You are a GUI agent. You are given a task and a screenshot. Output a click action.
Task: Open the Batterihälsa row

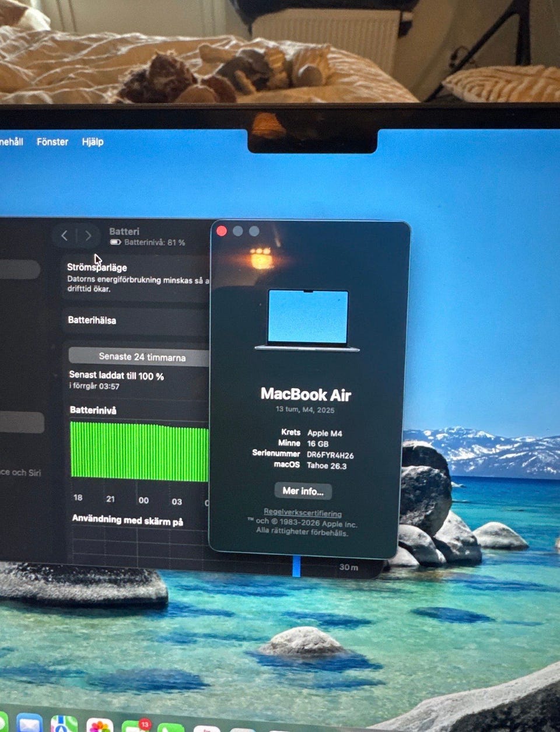click(x=135, y=320)
